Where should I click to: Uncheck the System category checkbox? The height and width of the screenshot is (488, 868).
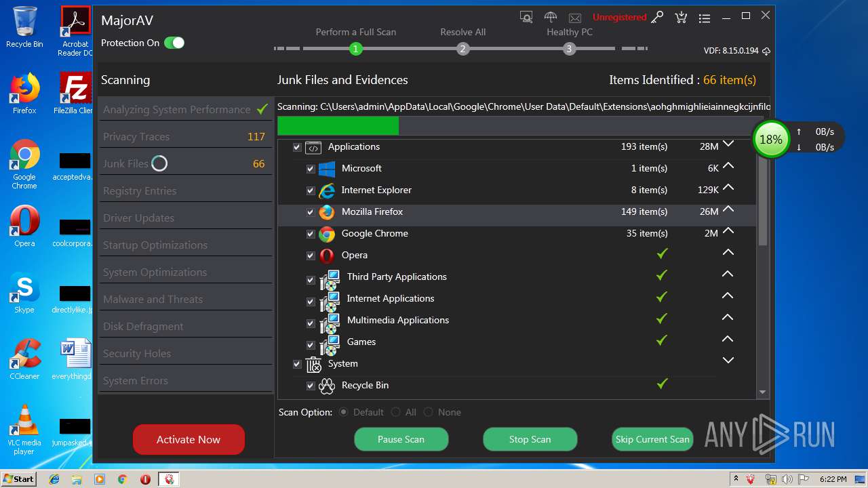pyautogui.click(x=297, y=364)
